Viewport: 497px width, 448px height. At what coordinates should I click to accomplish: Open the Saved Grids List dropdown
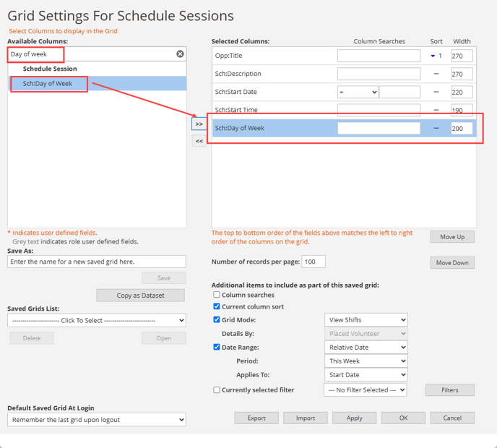(x=97, y=320)
